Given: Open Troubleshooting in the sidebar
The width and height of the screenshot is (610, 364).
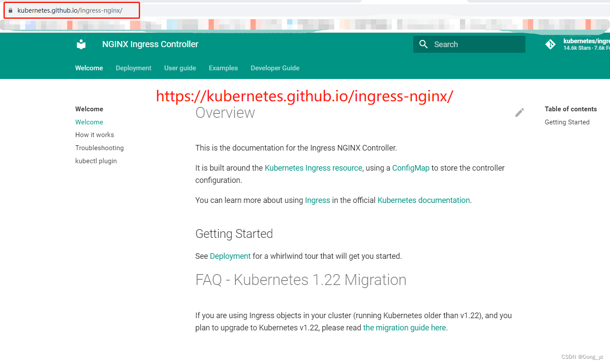Looking at the screenshot, I should (x=99, y=148).
